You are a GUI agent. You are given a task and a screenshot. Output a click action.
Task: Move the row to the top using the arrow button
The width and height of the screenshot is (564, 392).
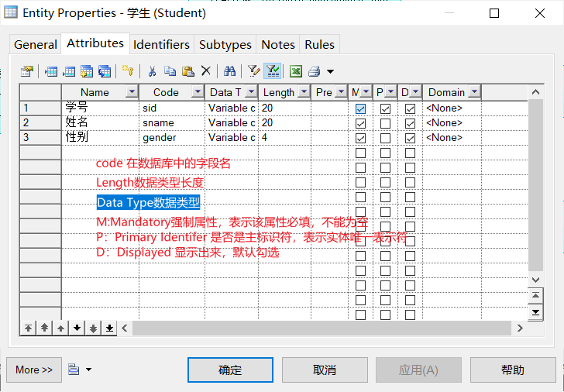tap(29, 328)
